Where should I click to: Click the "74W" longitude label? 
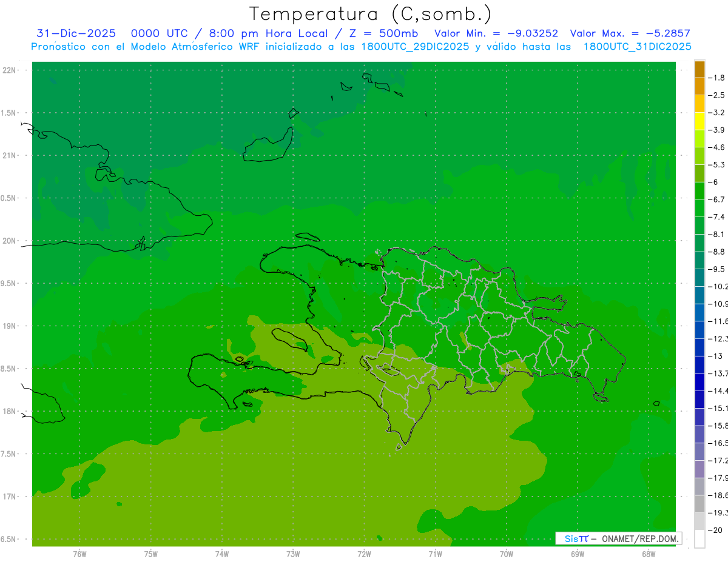[x=222, y=554]
